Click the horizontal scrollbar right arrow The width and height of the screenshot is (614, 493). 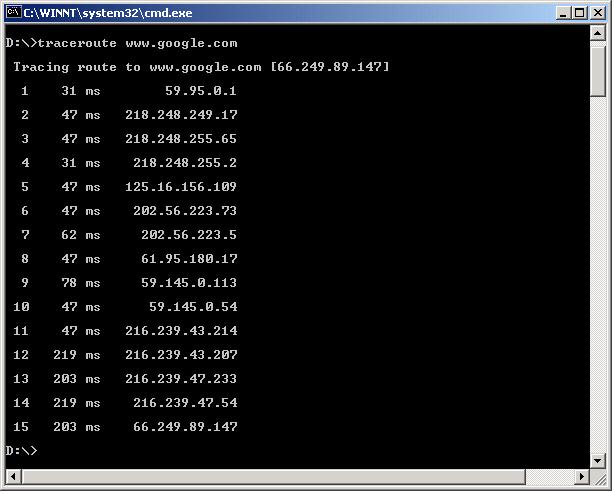582,477
